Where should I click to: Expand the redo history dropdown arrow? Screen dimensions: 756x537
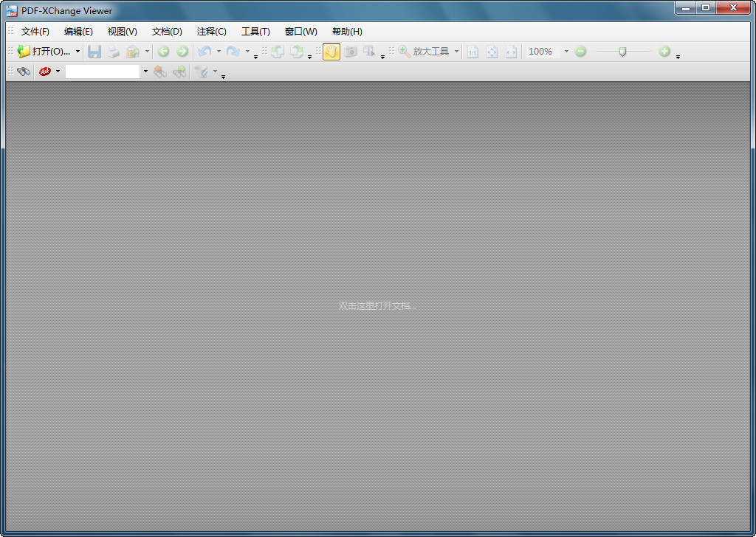[x=247, y=51]
